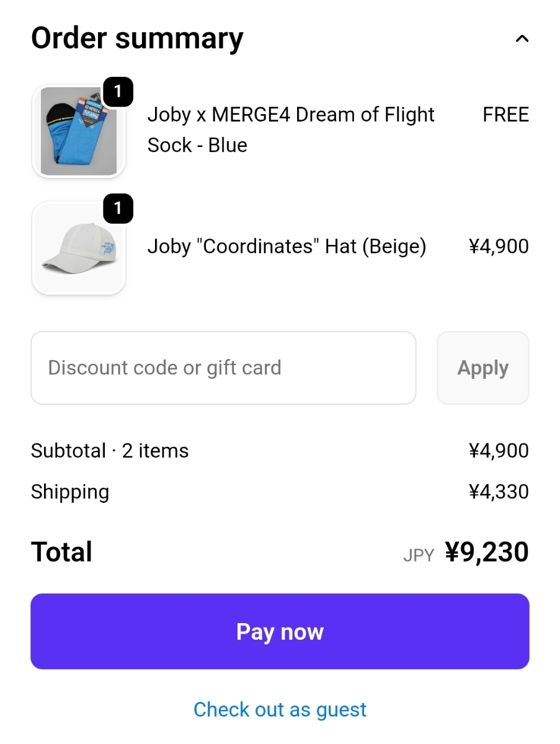Select the Joby "Coordinates" Hat (Beige) title

point(287,247)
